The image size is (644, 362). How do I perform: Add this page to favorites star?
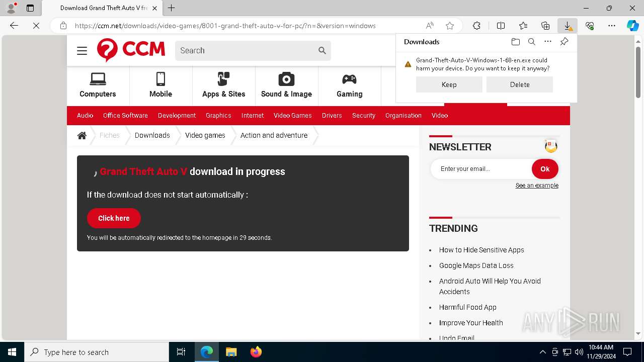[x=450, y=26]
